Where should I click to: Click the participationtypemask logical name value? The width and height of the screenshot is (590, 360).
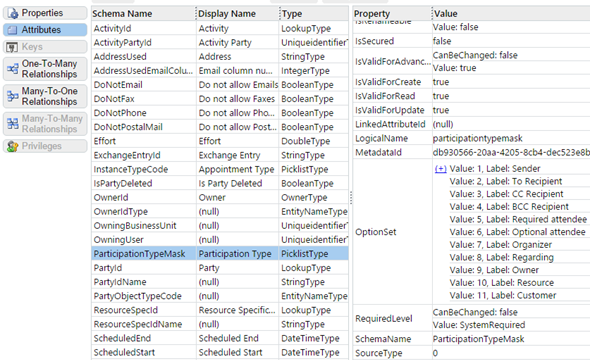(x=477, y=138)
